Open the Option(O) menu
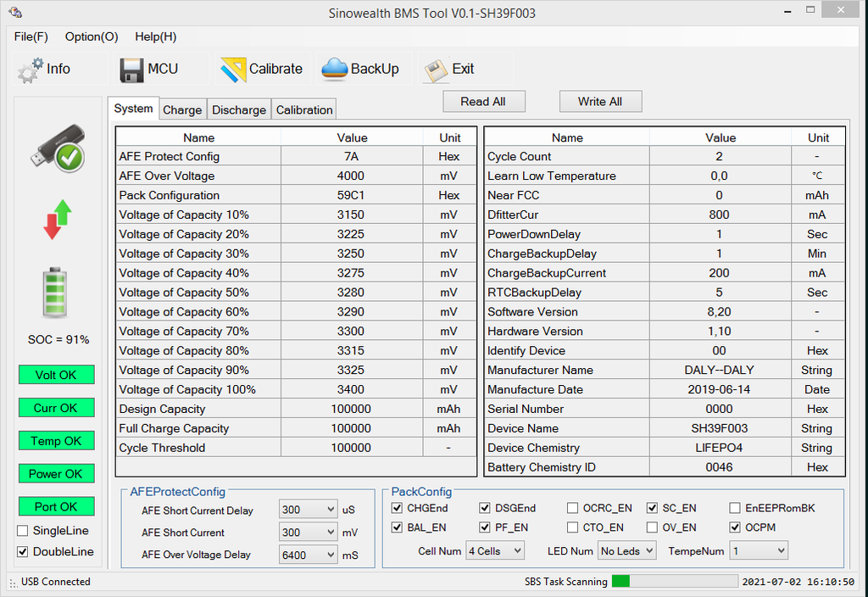 [92, 36]
